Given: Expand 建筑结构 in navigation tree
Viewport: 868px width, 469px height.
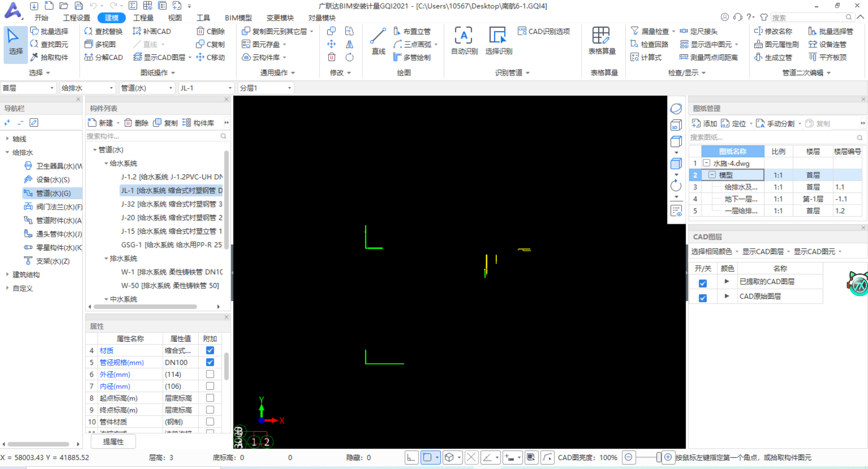Looking at the screenshot, I should tap(7, 274).
